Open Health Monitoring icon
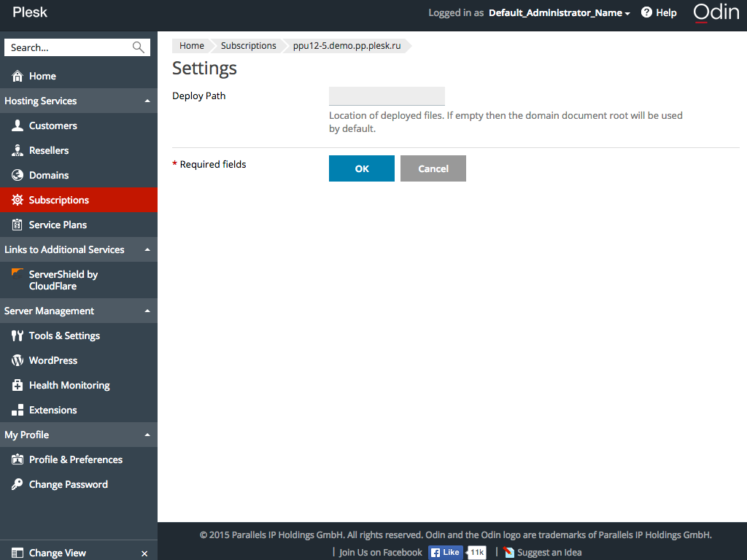Image resolution: width=747 pixels, height=560 pixels. (x=18, y=385)
